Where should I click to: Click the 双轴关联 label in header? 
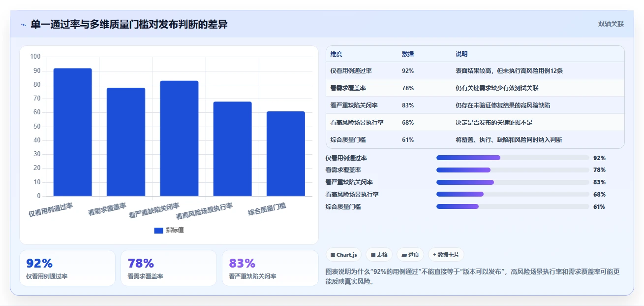pyautogui.click(x=611, y=24)
